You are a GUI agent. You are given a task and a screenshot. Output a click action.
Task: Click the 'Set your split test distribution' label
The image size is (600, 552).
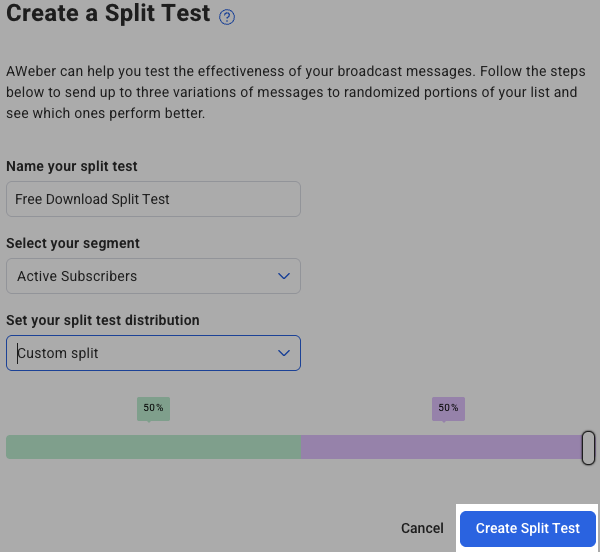[x=103, y=320]
